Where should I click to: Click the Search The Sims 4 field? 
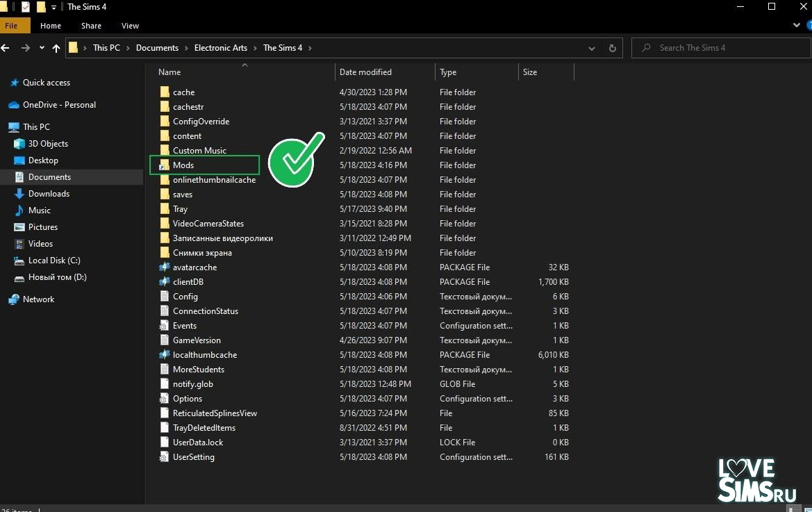pos(721,48)
